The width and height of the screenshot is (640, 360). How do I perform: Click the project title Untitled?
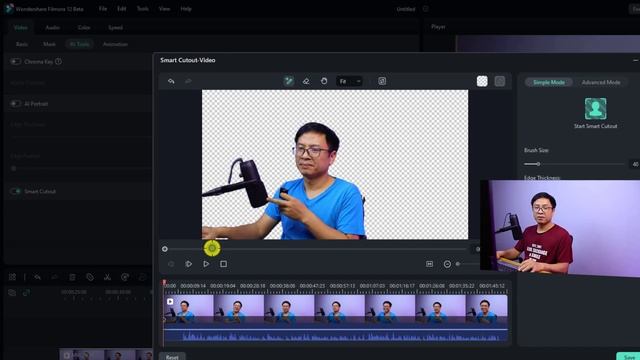click(x=406, y=9)
